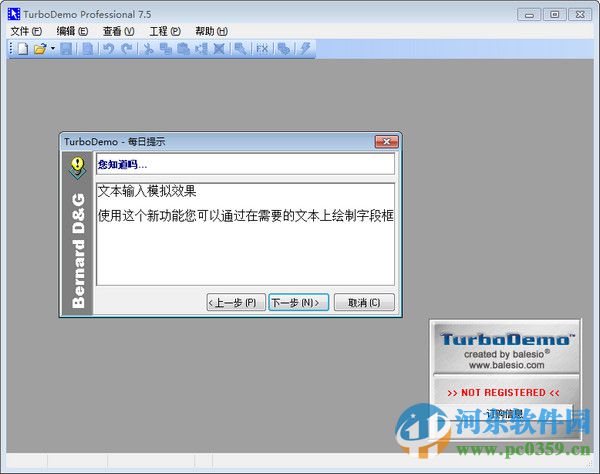Click the Save disk icon in toolbar

(66, 49)
